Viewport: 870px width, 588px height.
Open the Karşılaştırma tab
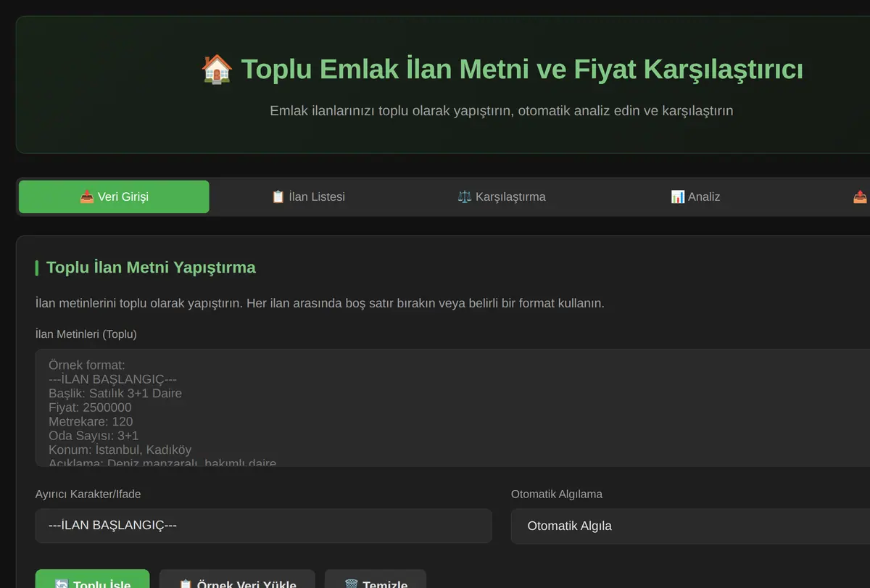point(502,196)
